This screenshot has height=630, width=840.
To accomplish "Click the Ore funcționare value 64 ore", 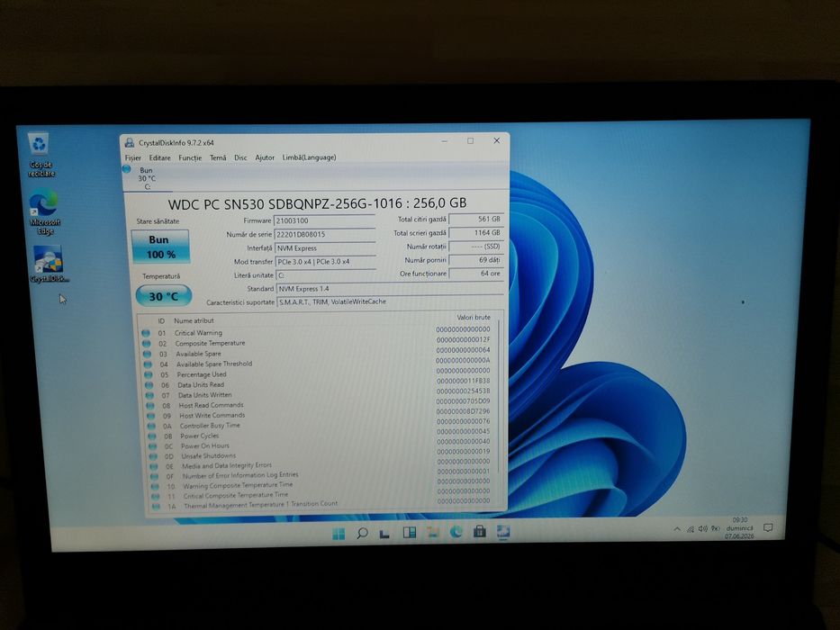I will [475, 274].
